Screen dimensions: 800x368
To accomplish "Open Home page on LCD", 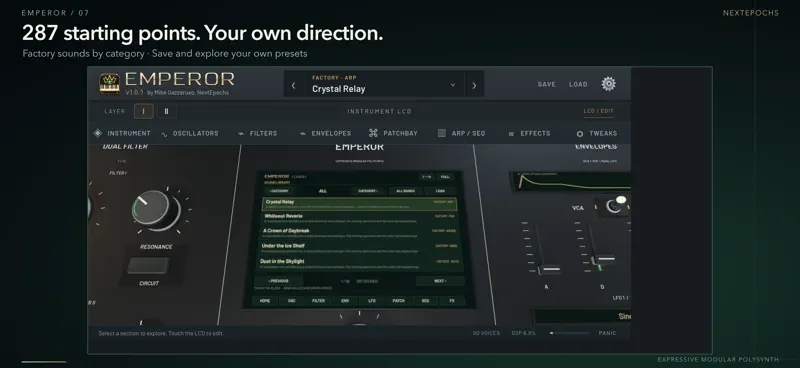I will [265, 301].
